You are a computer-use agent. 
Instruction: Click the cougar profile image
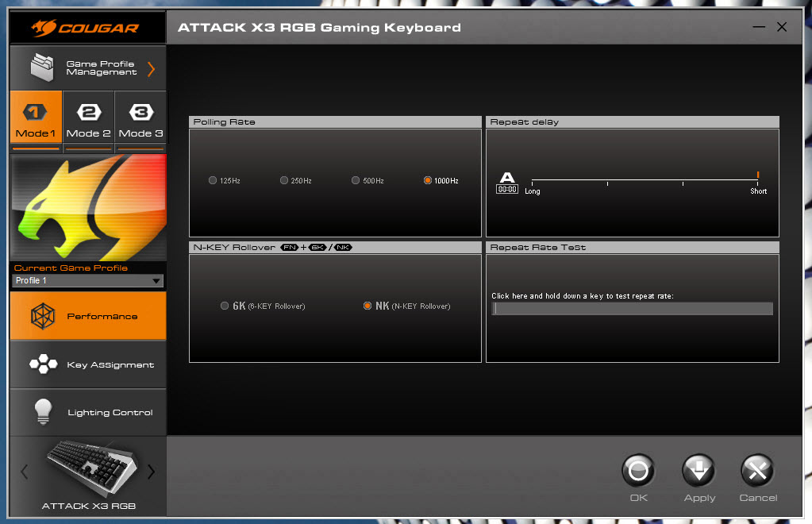point(89,208)
